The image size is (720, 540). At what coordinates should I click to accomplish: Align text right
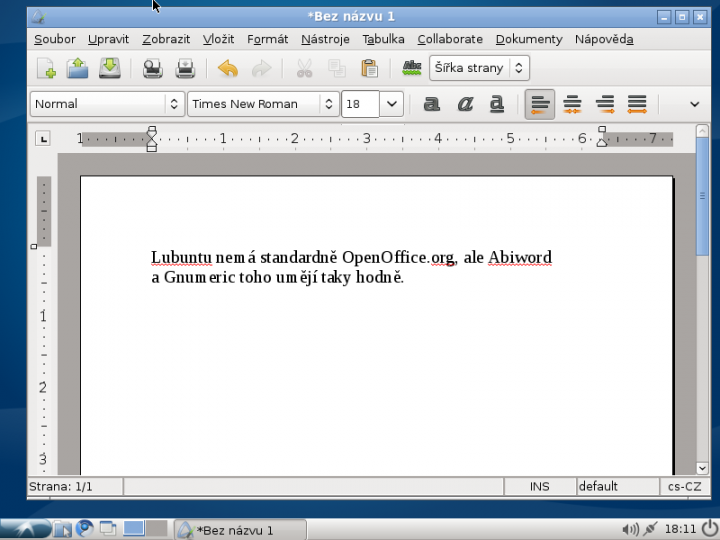[605, 105]
